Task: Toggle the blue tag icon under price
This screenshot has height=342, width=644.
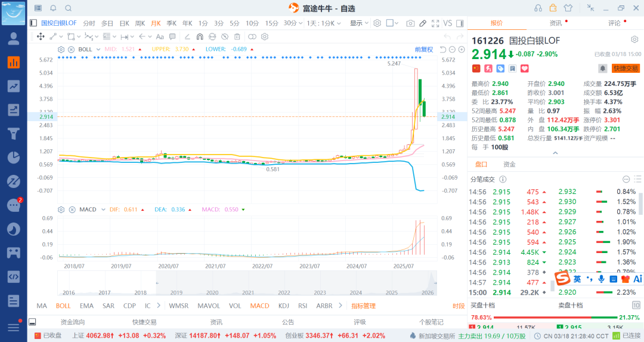Action: pos(500,68)
